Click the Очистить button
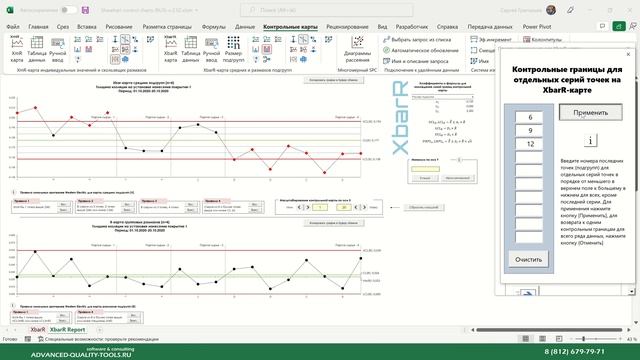Viewport: 640px width, 360px height. pos(528,259)
